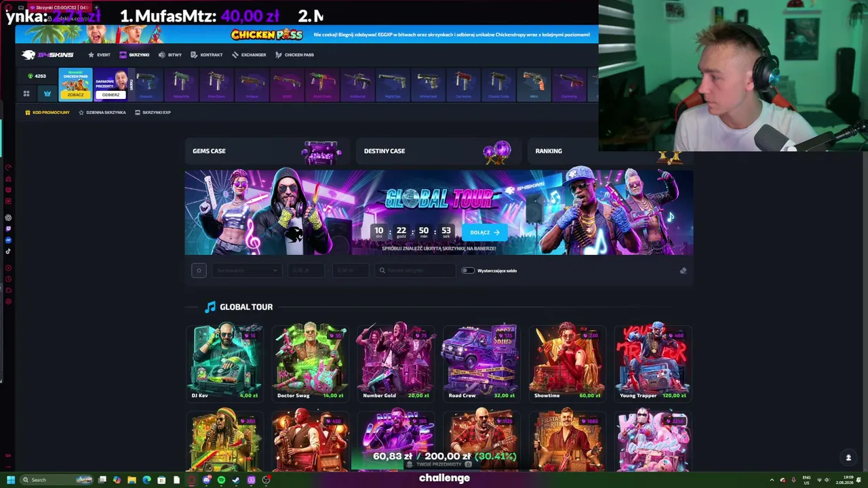Click the Carnivora skin in live feed

pos(463,85)
